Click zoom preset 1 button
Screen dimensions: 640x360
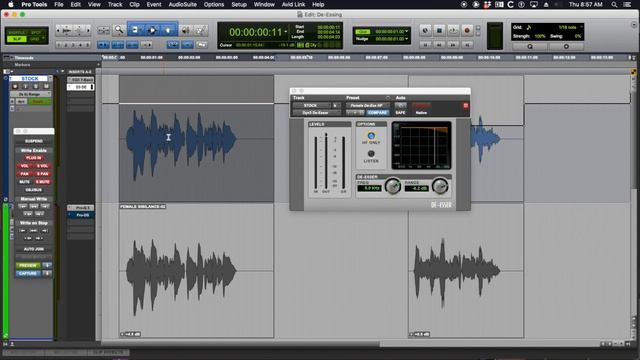pos(59,44)
